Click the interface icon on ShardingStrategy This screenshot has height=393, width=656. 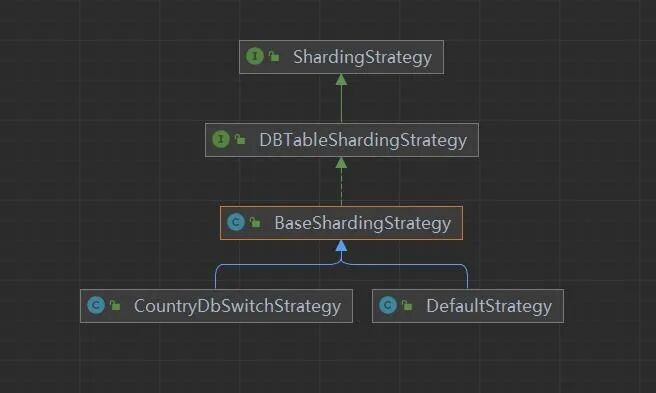pyautogui.click(x=255, y=56)
